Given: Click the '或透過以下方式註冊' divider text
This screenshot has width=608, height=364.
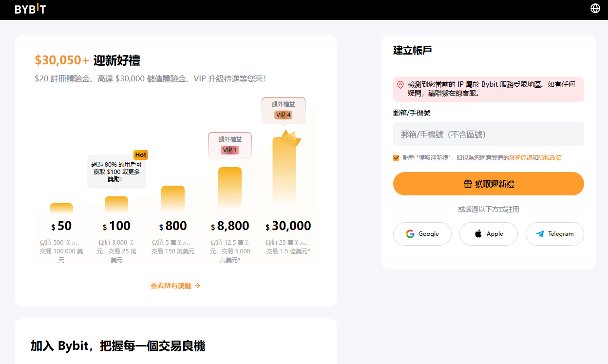Looking at the screenshot, I should click(x=489, y=209).
